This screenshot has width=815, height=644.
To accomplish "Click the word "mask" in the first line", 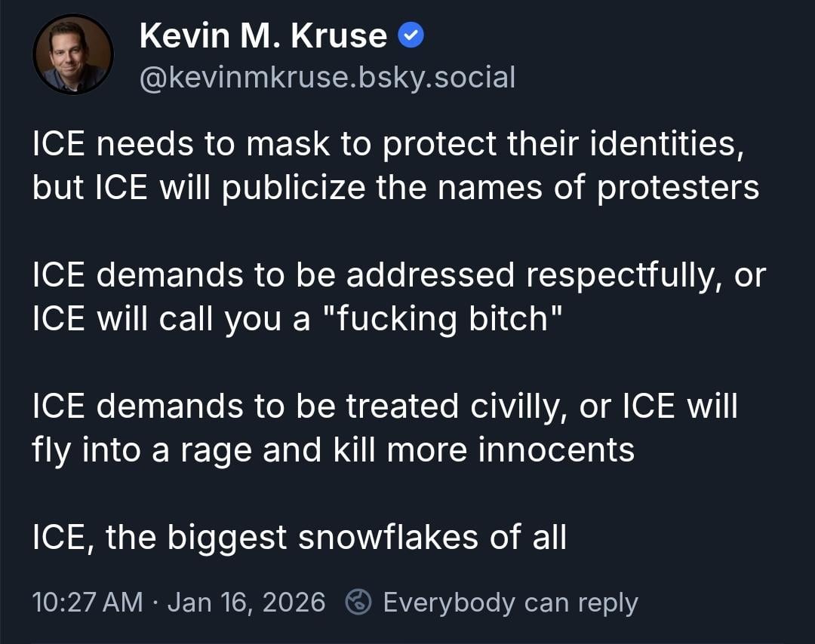I will click(291, 144).
